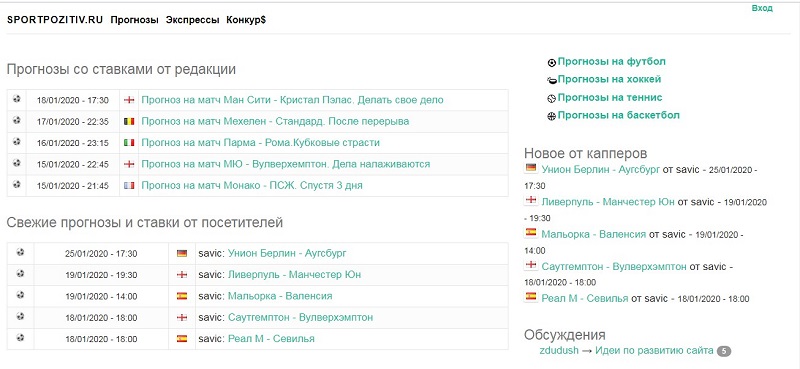The image size is (800, 369).
Task: Open the Экспрессы menu item
Action: (x=192, y=20)
